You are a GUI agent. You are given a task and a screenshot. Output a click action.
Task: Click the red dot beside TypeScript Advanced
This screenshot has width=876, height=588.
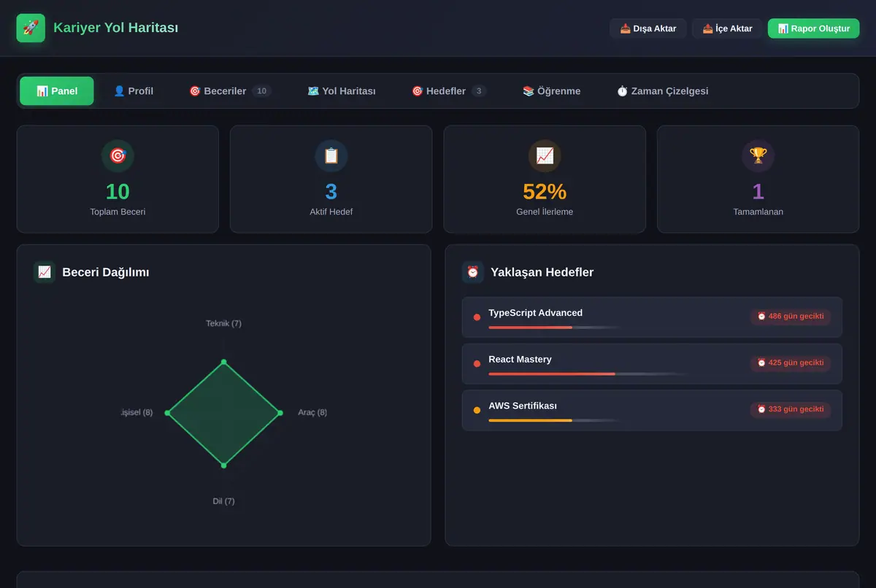click(x=477, y=317)
